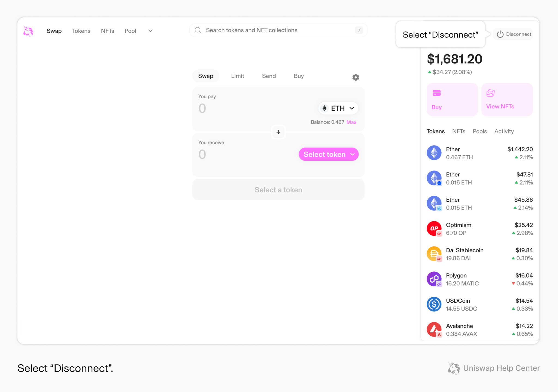
Task: Click the $25.42 Optimism value
Action: pyautogui.click(x=524, y=225)
